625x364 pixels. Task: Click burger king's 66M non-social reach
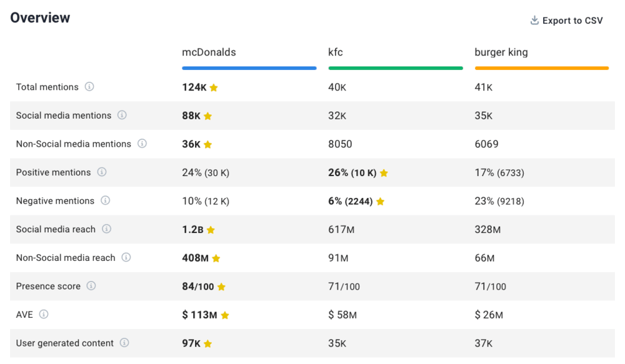pyautogui.click(x=484, y=258)
